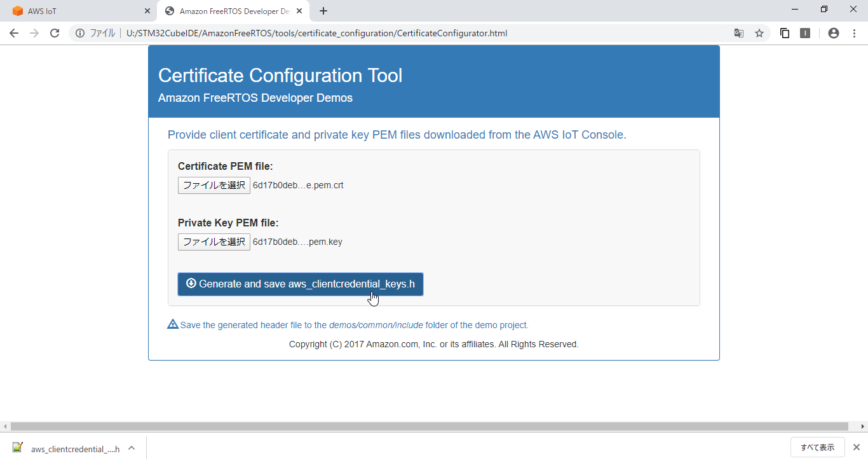Expand the tab duplication icon near the bookmark star
The width and height of the screenshot is (868, 463).
(784, 32)
